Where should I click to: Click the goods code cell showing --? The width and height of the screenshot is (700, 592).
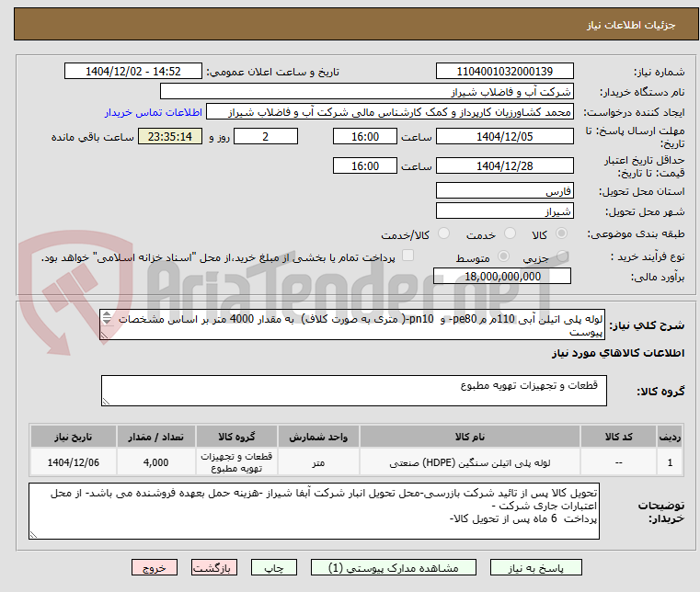tap(618, 462)
